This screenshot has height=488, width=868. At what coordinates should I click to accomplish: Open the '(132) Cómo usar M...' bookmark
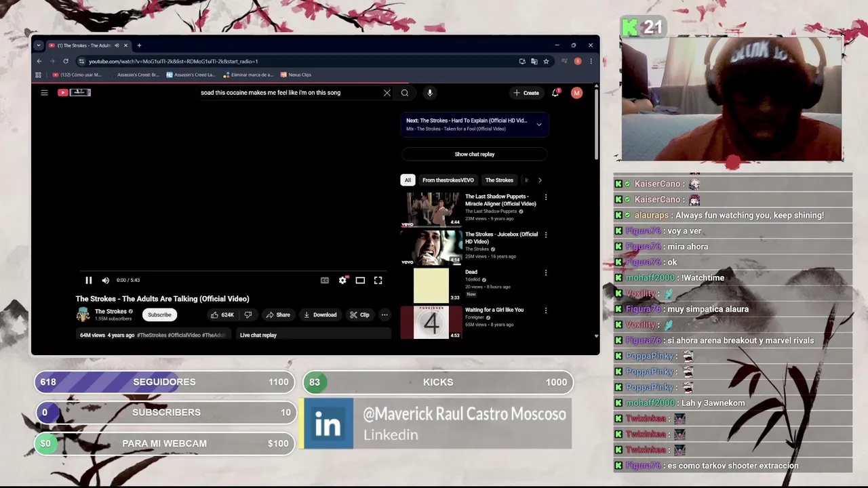[x=77, y=75]
